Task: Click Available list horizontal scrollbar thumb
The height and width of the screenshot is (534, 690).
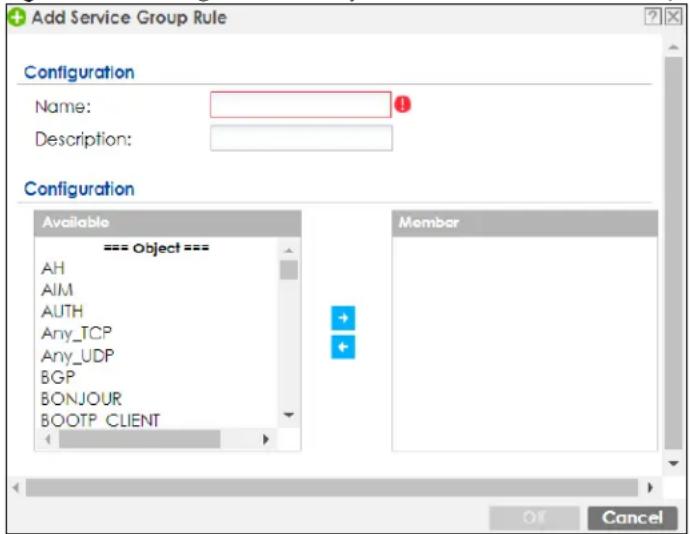Action: (139, 439)
